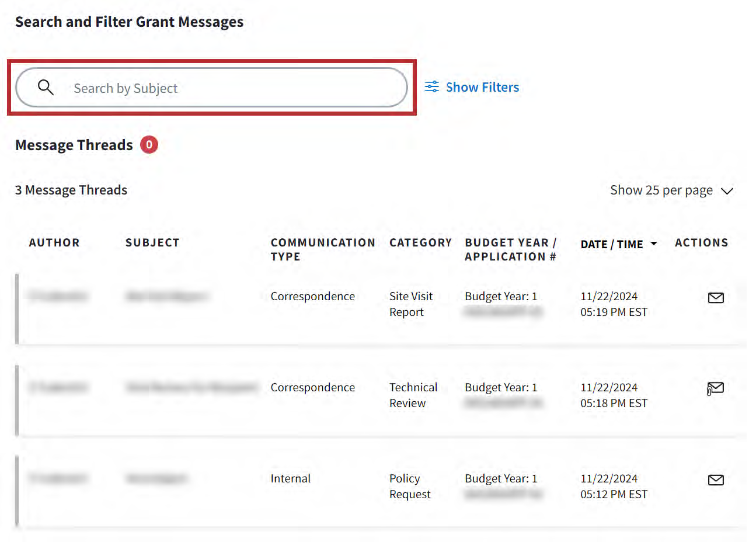Click the magnifying glass search icon
The width and height of the screenshot is (756, 542).
(x=46, y=88)
